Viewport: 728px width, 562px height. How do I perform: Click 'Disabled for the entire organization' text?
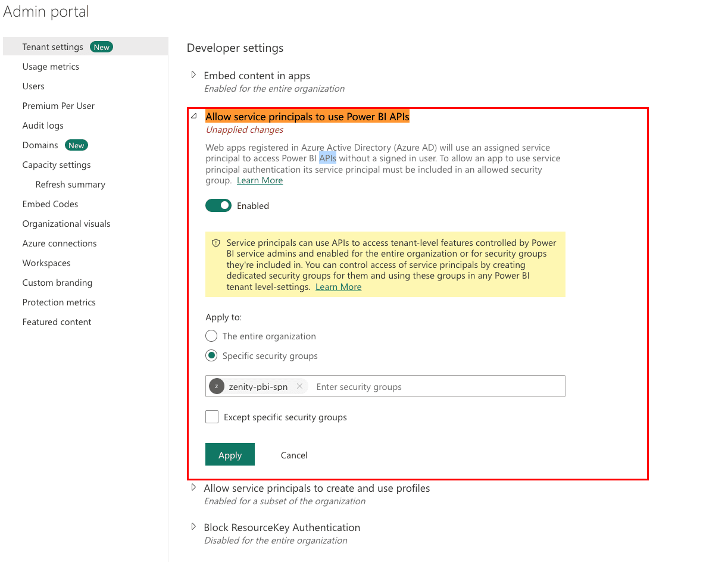pyautogui.click(x=276, y=541)
